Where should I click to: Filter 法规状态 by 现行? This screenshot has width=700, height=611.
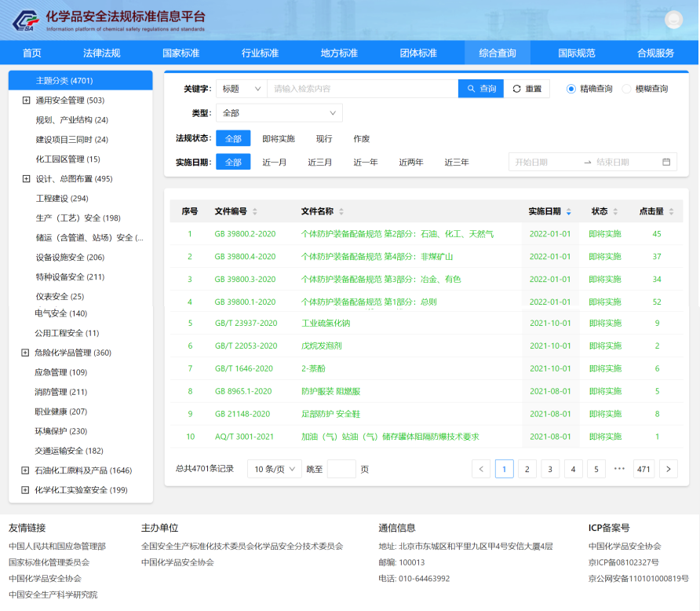pos(324,139)
